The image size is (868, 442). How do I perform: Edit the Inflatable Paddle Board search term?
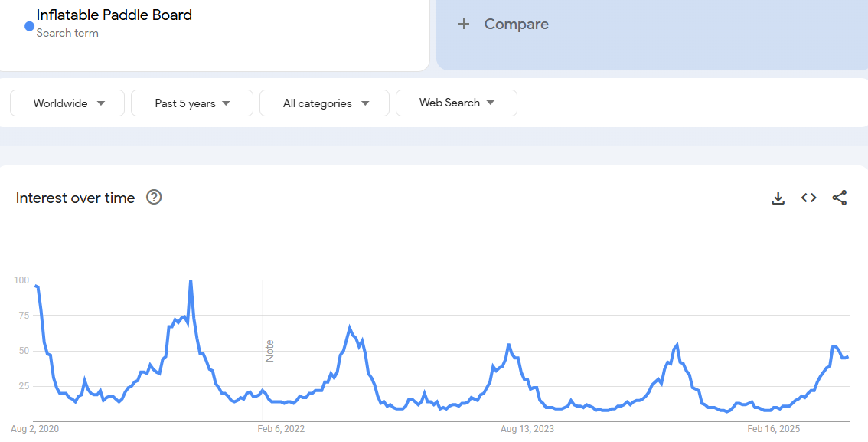(x=114, y=15)
